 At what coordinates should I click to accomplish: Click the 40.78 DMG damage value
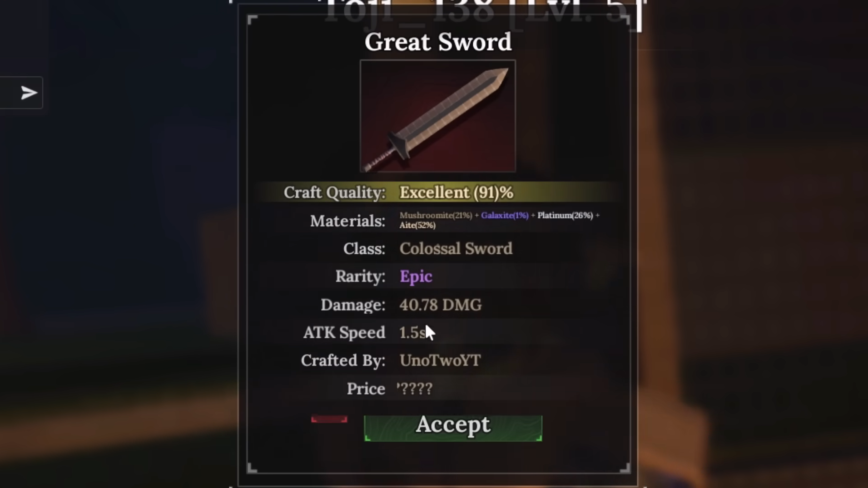[x=441, y=305]
